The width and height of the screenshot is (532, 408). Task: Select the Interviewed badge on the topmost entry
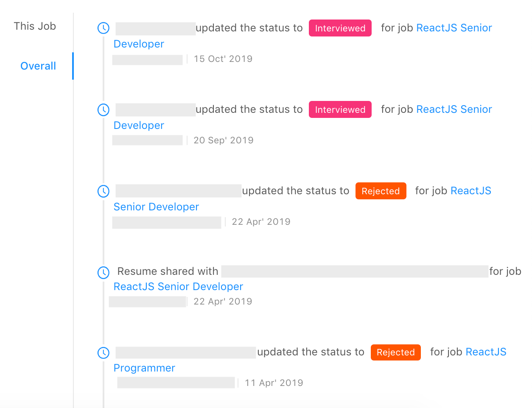340,28
